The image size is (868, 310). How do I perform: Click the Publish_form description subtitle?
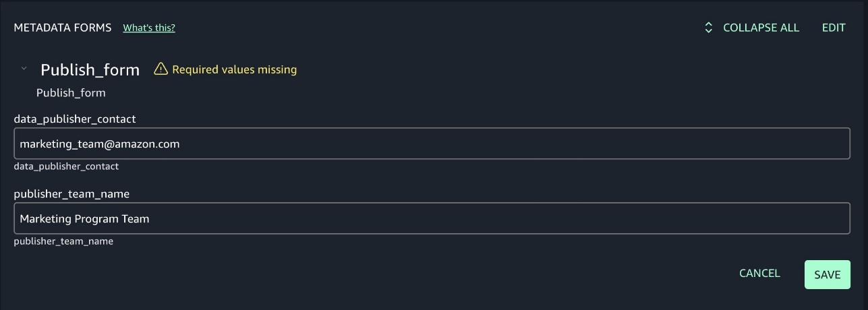(71, 92)
